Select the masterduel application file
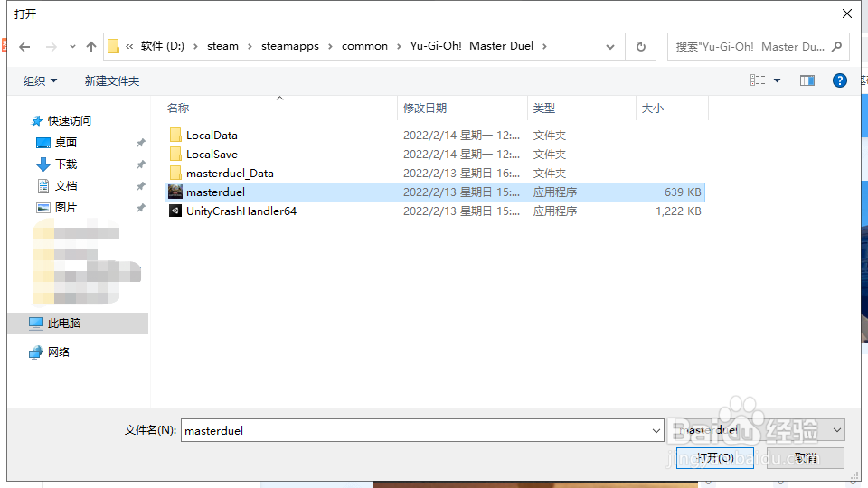This screenshot has width=868, height=488. 435,192
